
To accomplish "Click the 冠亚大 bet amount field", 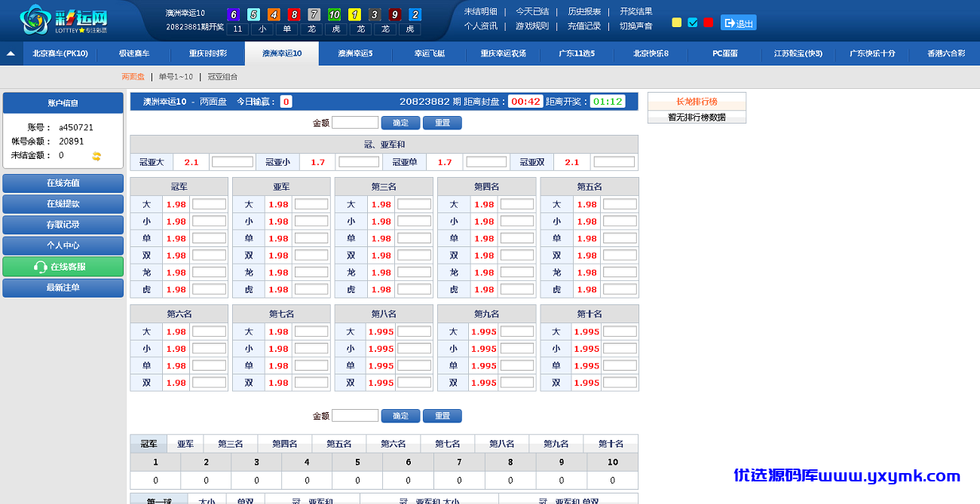I will click(x=232, y=162).
